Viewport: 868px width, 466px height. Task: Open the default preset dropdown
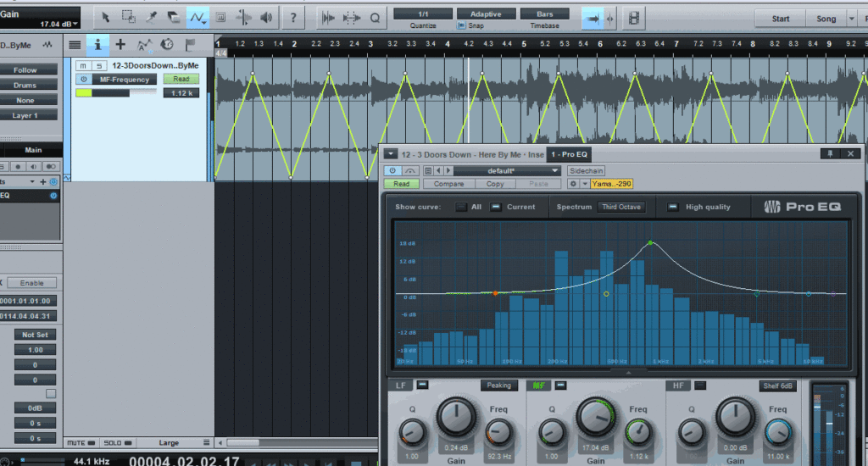(507, 170)
